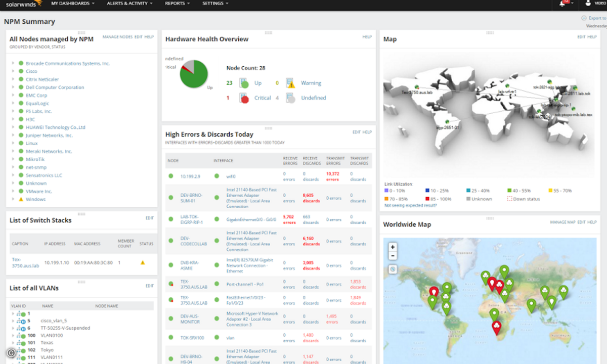
Task: Click the VLAN 5 network icon
Action: point(21,321)
